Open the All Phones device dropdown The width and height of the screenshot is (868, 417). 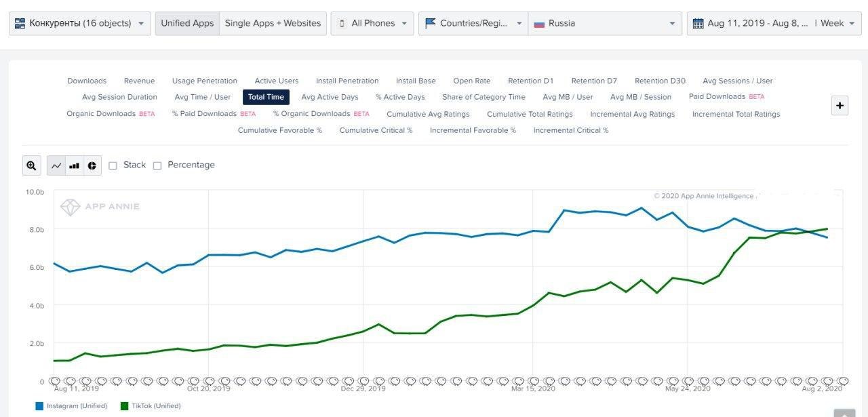372,23
